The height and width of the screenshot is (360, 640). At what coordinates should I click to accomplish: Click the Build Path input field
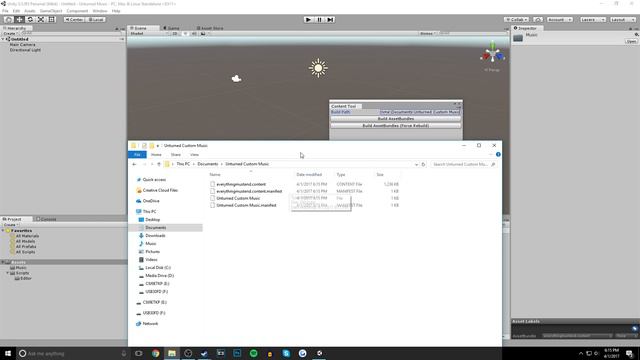click(x=420, y=112)
